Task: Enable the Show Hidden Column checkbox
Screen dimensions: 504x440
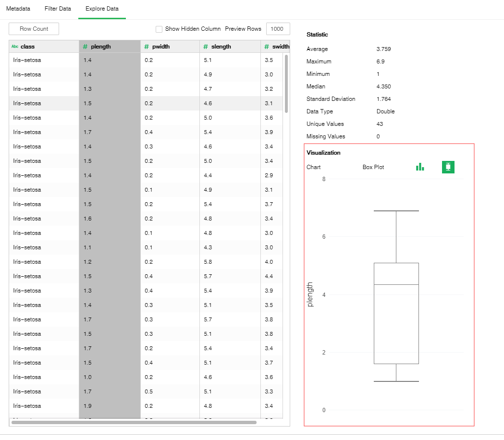Action: (x=159, y=29)
